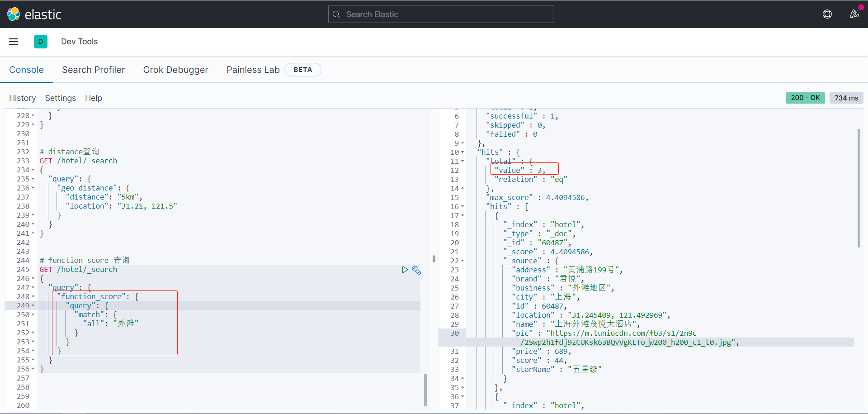Screen dimensions: 868x414
Task: Open console Settings
Action: pyautogui.click(x=60, y=98)
